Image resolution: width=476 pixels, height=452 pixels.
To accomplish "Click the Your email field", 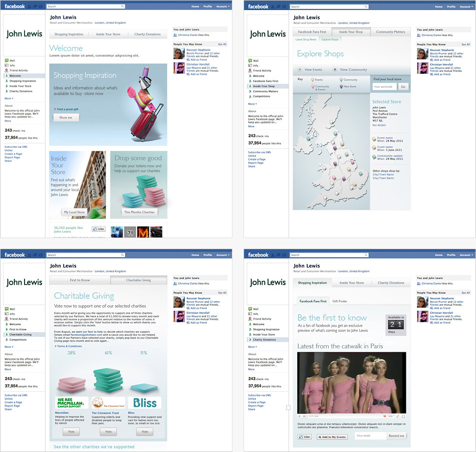I will [x=370, y=436].
